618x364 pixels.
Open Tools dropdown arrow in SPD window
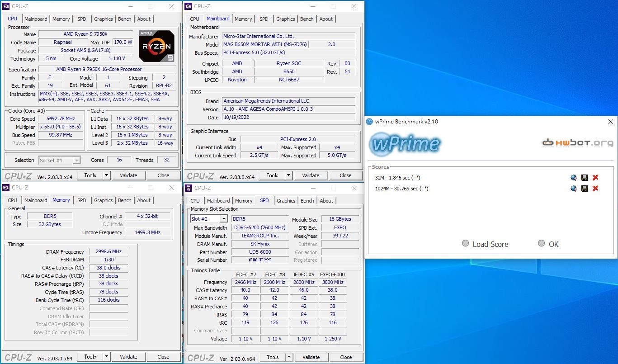click(289, 357)
